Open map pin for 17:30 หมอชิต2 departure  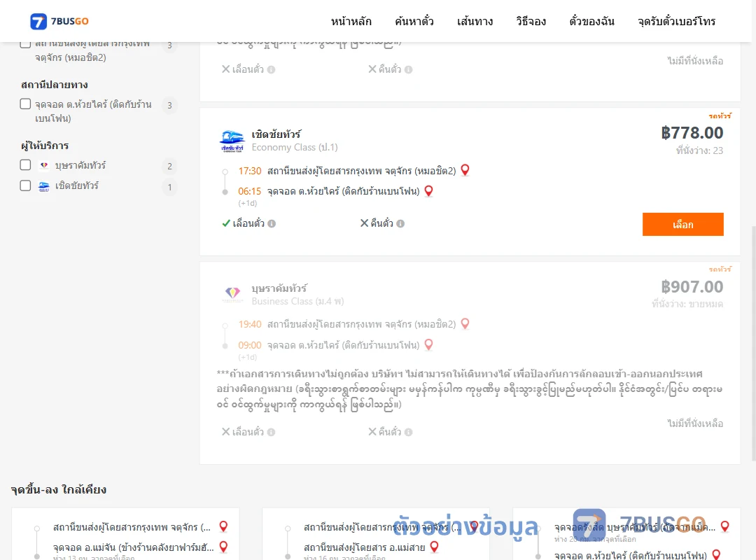click(x=465, y=170)
